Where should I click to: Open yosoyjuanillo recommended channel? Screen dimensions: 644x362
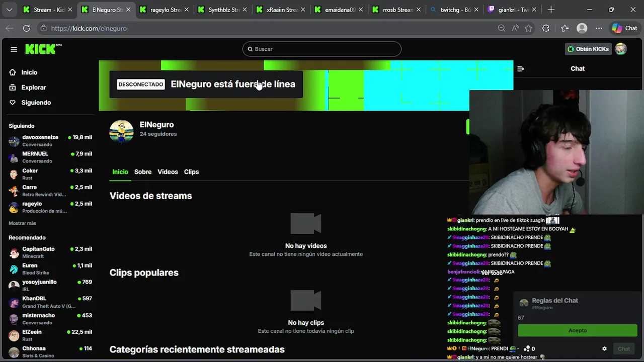pos(50,286)
